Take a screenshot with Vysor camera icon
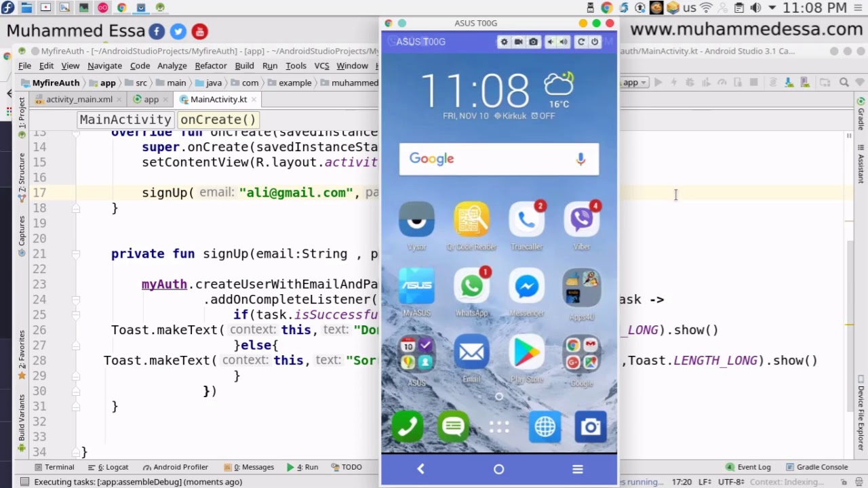 (534, 42)
